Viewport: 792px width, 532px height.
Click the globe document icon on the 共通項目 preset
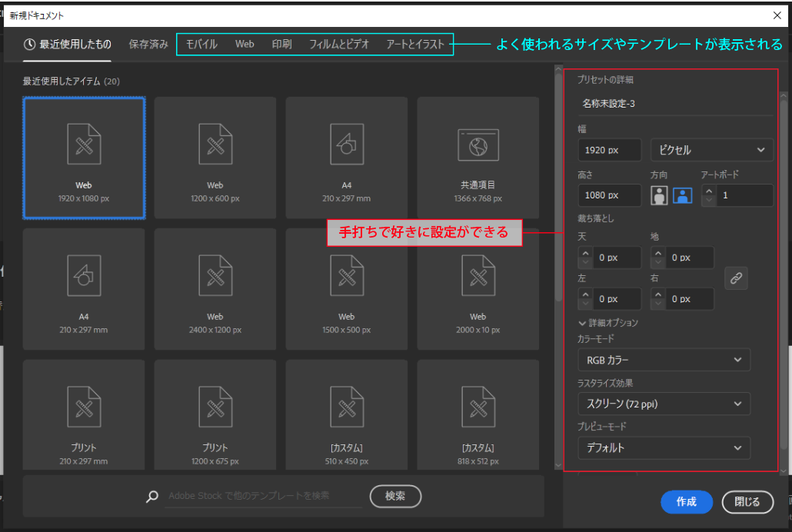[478, 145]
